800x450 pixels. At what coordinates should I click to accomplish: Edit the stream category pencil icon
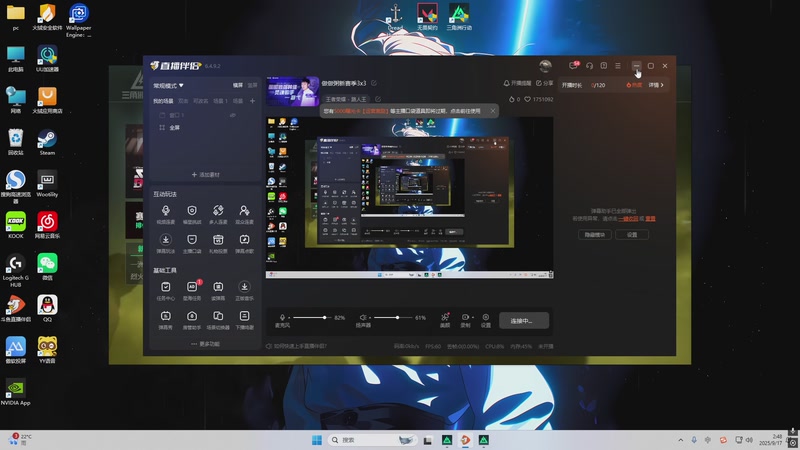[x=378, y=99]
